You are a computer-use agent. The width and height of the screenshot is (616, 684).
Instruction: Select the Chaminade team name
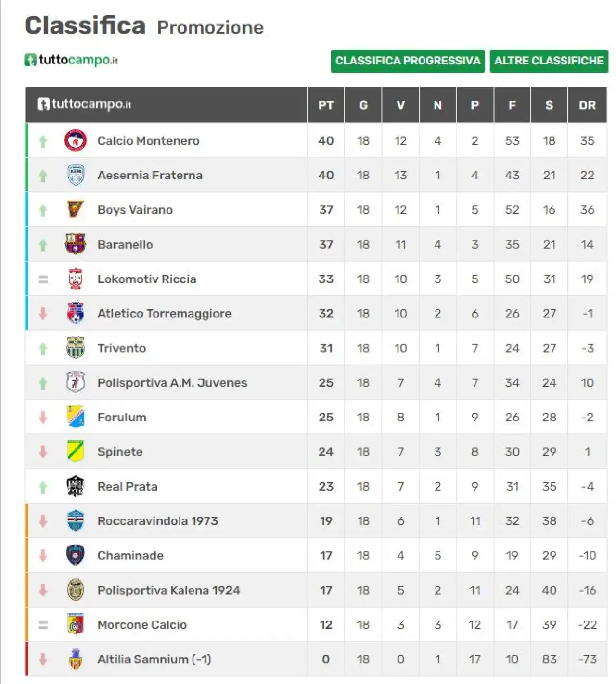point(130,556)
